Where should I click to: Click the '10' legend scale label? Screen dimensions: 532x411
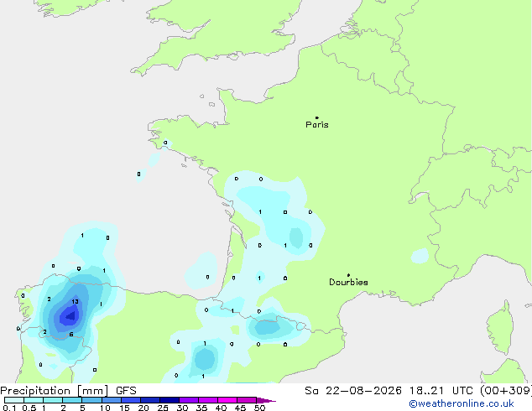[105, 408]
